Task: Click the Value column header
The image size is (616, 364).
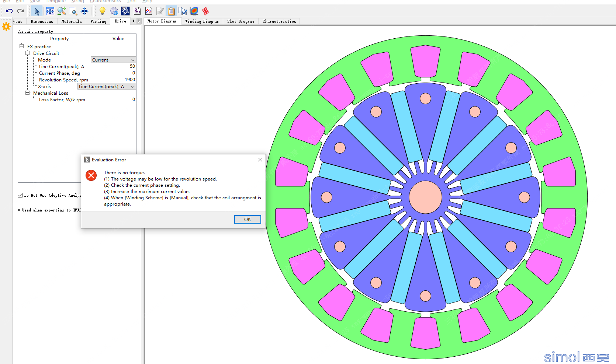Action: pyautogui.click(x=118, y=38)
